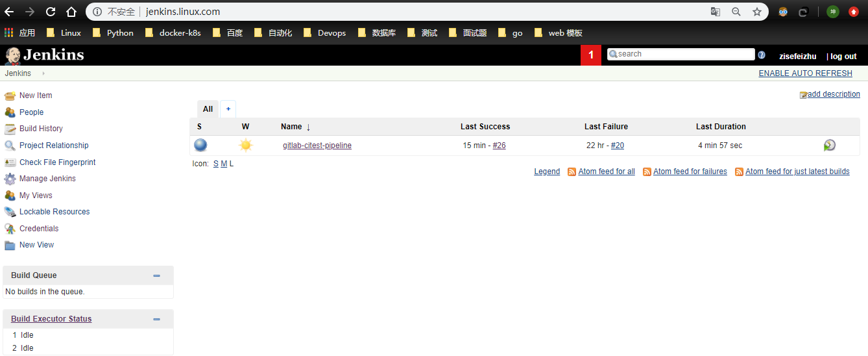The height and width of the screenshot is (356, 868).
Task: Click the Manage Jenkins gear icon
Action: pyautogui.click(x=10, y=179)
